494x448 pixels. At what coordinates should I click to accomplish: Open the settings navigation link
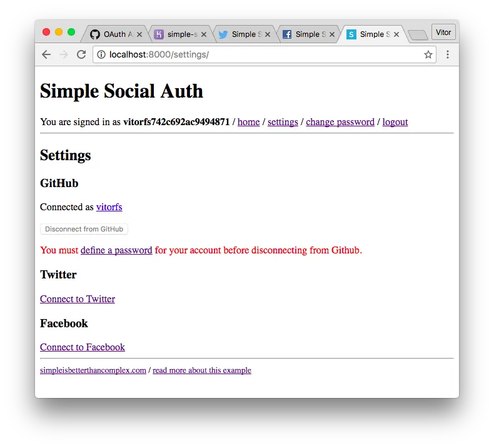click(283, 121)
